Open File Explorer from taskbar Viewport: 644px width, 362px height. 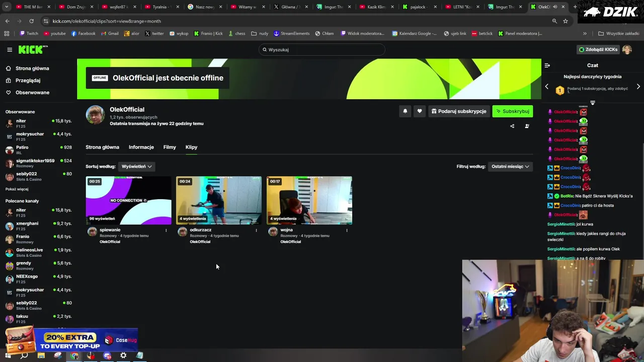click(x=41, y=355)
